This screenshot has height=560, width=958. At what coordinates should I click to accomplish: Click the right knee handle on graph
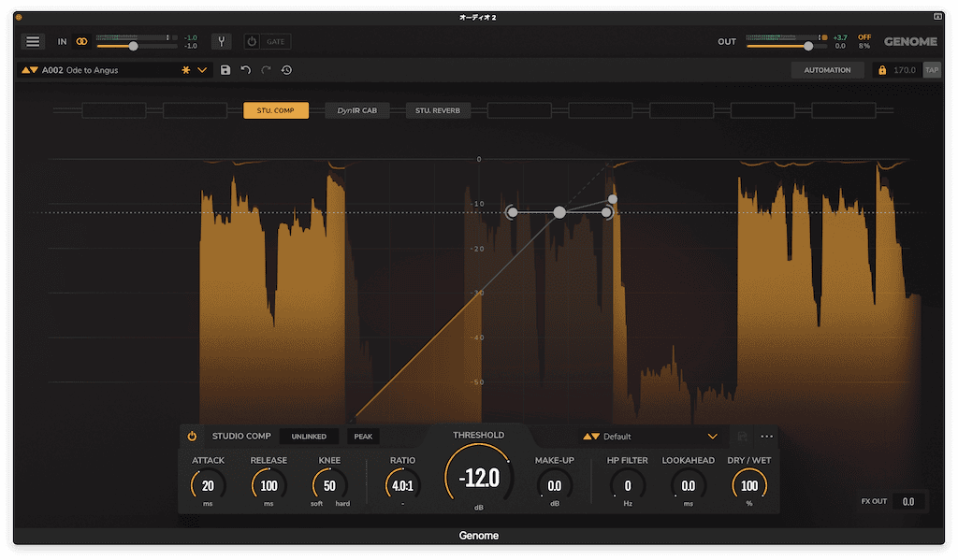tap(606, 212)
